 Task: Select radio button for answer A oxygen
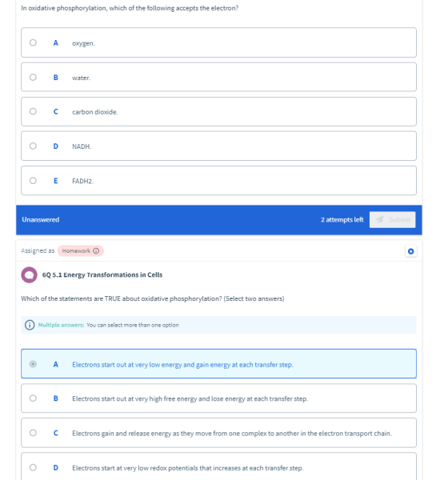[33, 42]
